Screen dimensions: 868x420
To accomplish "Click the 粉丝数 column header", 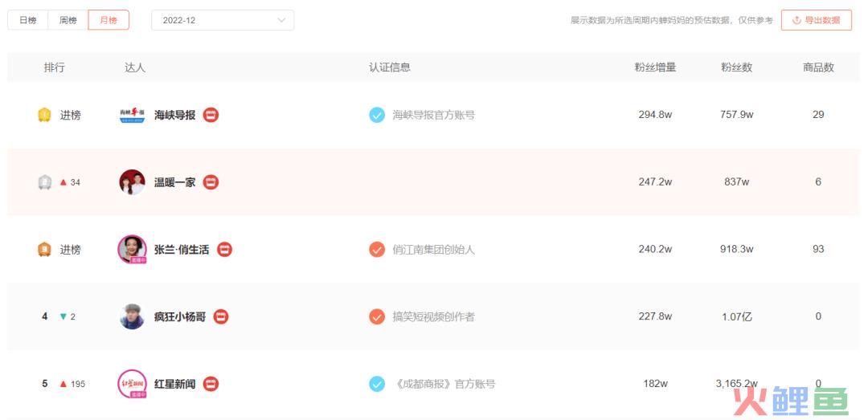I will (x=737, y=67).
